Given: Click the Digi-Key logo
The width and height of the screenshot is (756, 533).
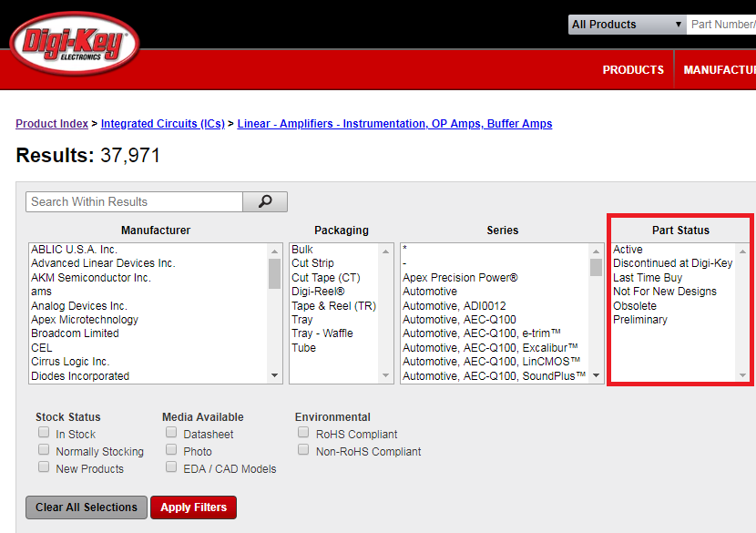Looking at the screenshot, I should click(x=75, y=44).
